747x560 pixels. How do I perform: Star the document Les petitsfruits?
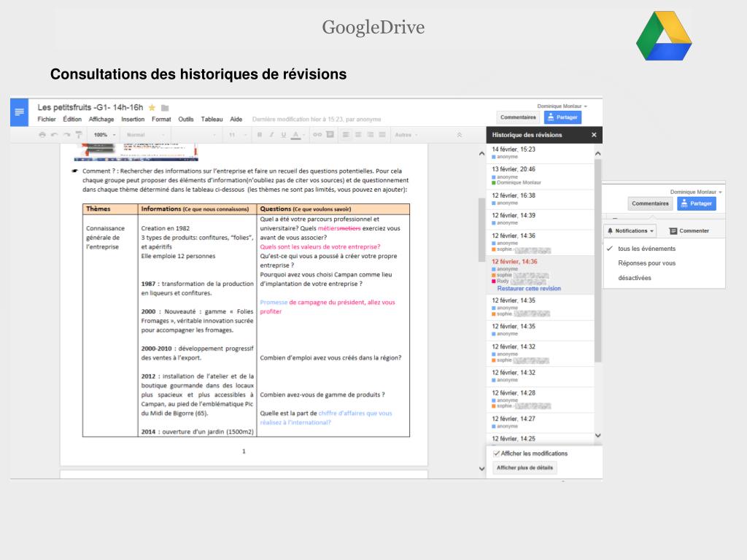(x=152, y=108)
